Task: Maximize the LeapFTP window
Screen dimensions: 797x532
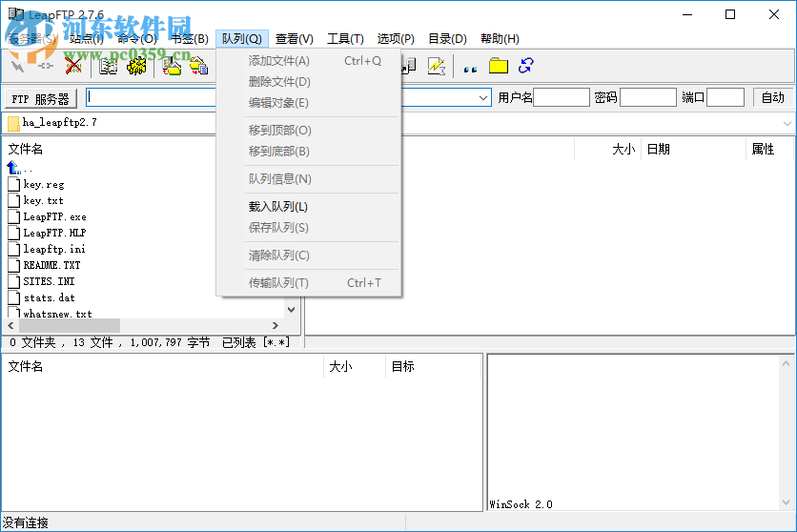Action: click(x=730, y=14)
